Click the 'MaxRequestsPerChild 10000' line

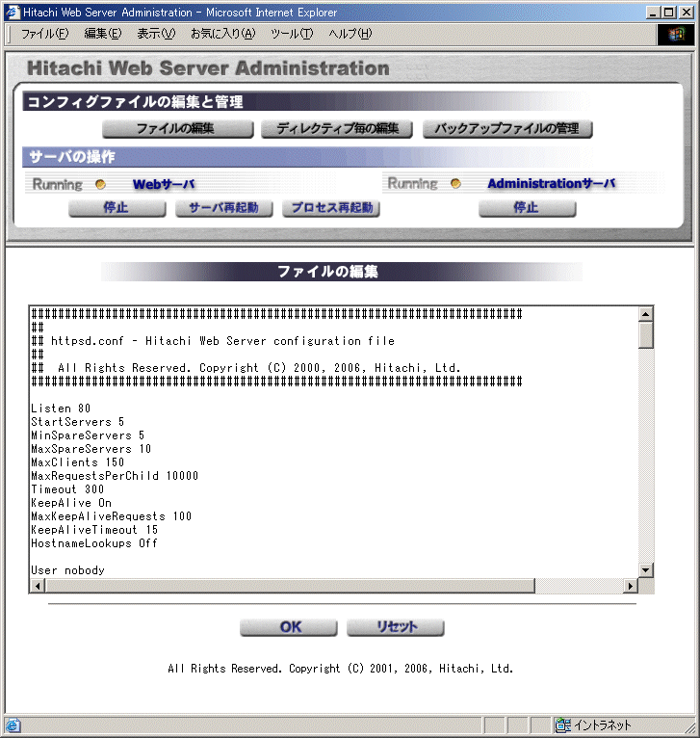pyautogui.click(x=115, y=476)
